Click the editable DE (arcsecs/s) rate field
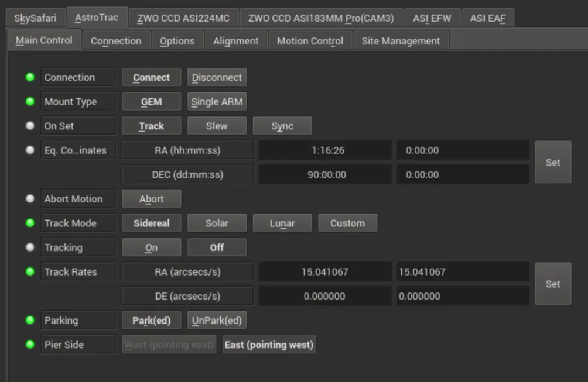Screen dimensions: 588x382 pyautogui.click(x=463, y=296)
